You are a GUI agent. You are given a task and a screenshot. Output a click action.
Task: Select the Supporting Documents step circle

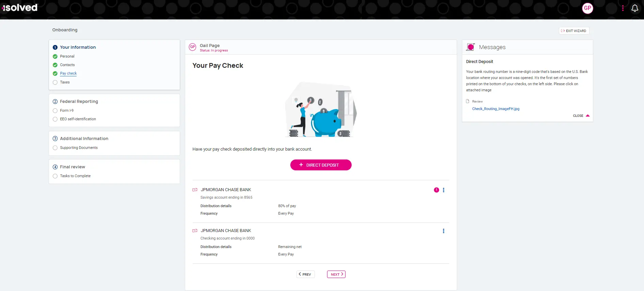tap(55, 148)
